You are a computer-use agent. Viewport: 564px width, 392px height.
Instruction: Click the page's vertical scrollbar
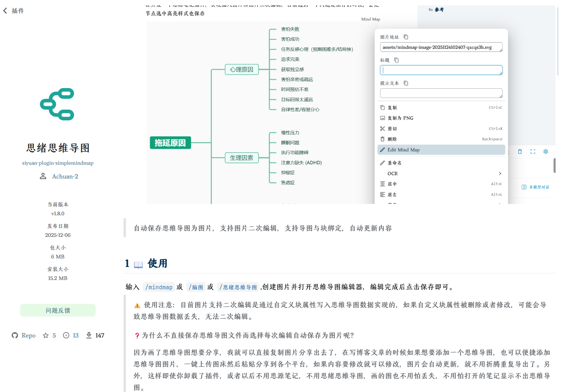tap(558, 41)
